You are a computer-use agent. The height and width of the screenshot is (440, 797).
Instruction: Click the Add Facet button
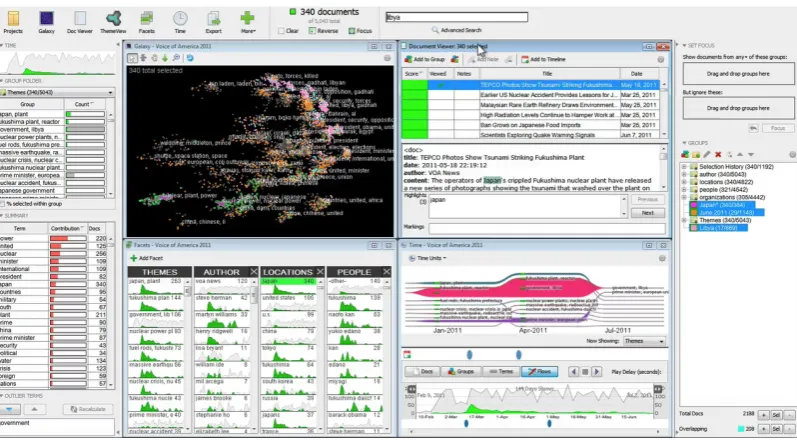coord(147,259)
